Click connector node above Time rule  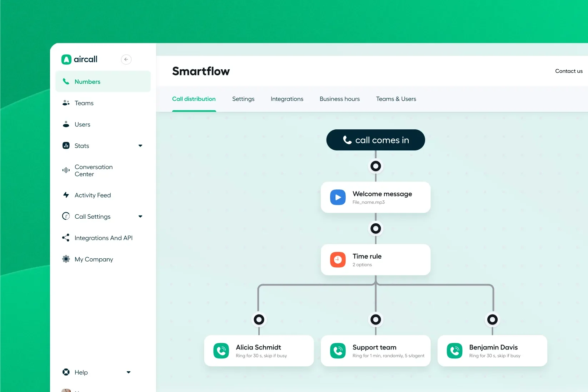click(x=375, y=228)
